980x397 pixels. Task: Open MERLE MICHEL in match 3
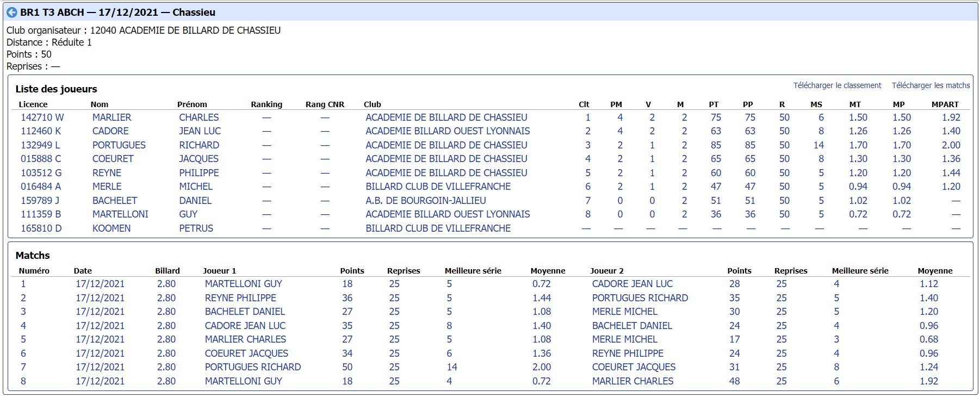point(625,312)
